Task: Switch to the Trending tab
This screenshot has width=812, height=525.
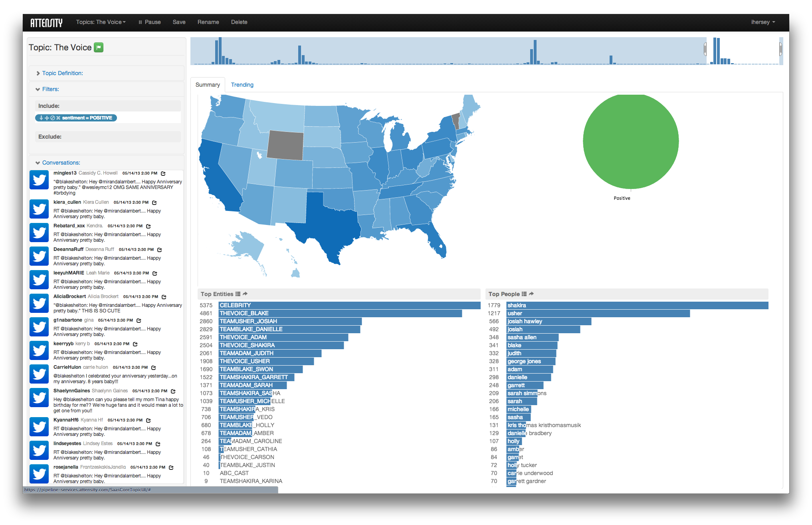Action: [x=242, y=85]
